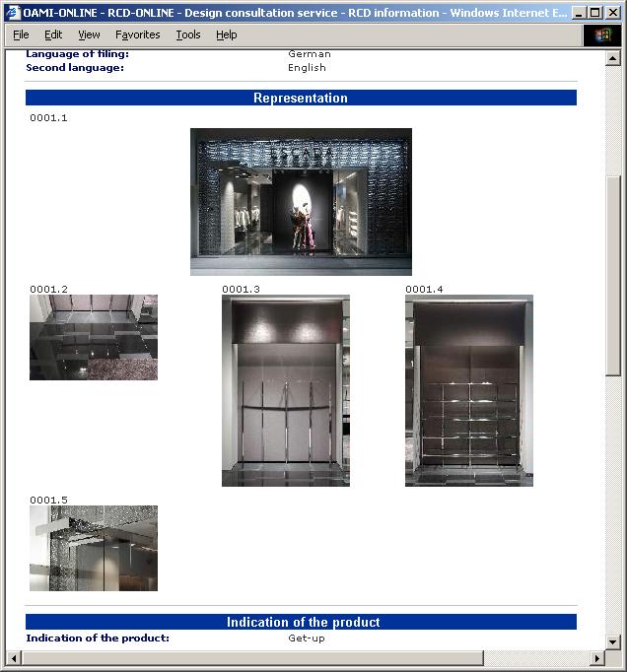Open design image 0001.2 floor view

click(94, 337)
